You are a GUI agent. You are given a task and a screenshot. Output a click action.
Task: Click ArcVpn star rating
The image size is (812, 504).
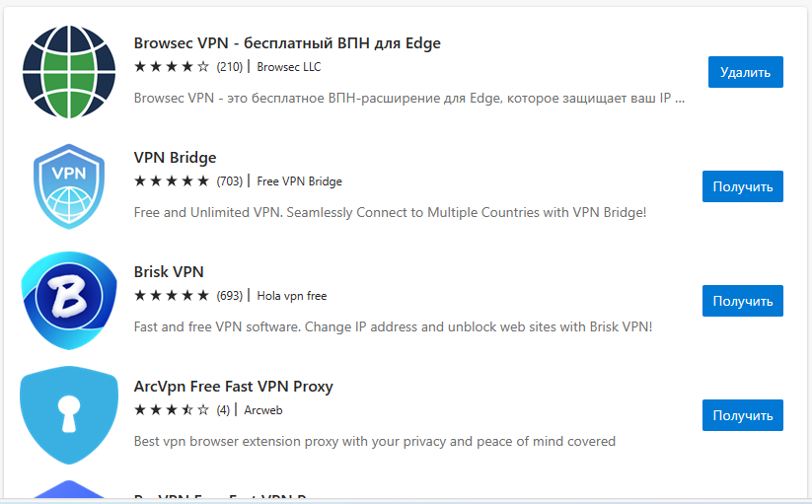172,410
